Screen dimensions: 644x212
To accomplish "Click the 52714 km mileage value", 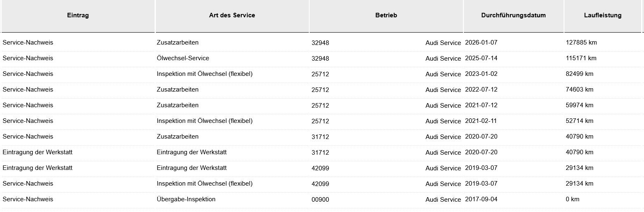I will click(579, 121).
